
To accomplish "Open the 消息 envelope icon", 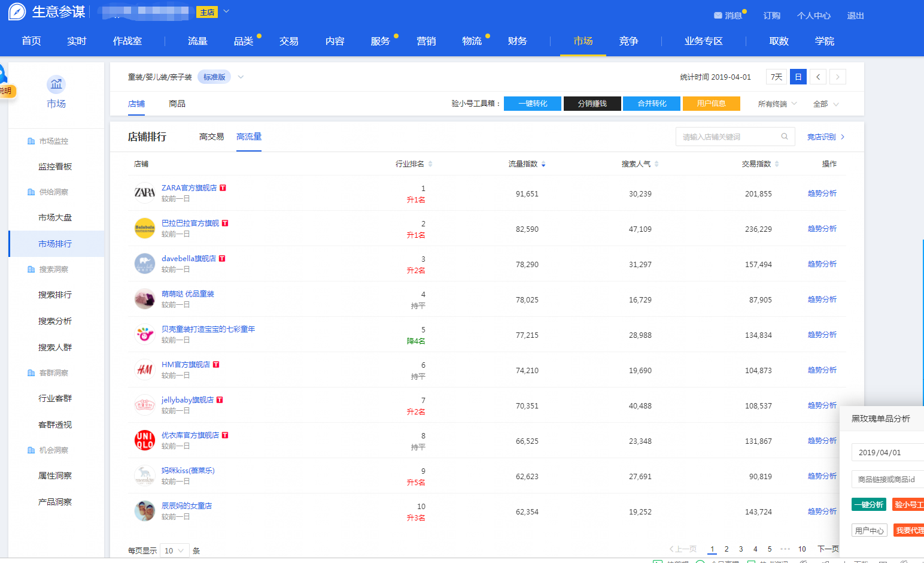I will click(x=718, y=16).
